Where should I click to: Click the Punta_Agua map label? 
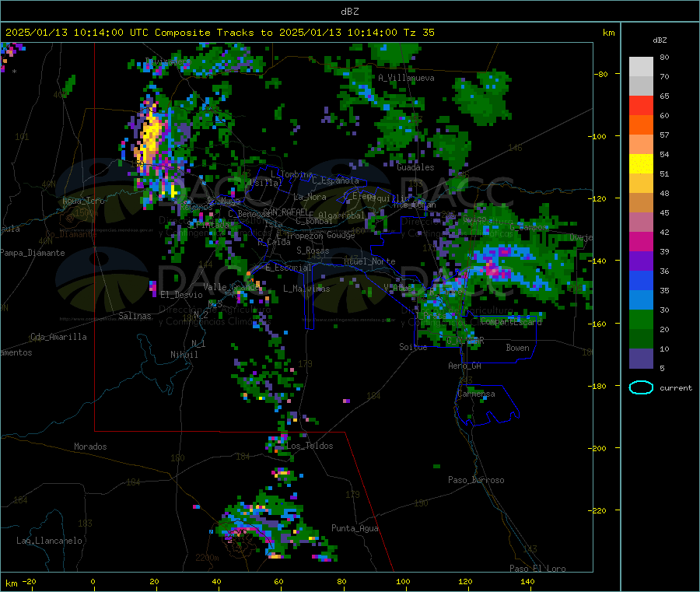[355, 529]
